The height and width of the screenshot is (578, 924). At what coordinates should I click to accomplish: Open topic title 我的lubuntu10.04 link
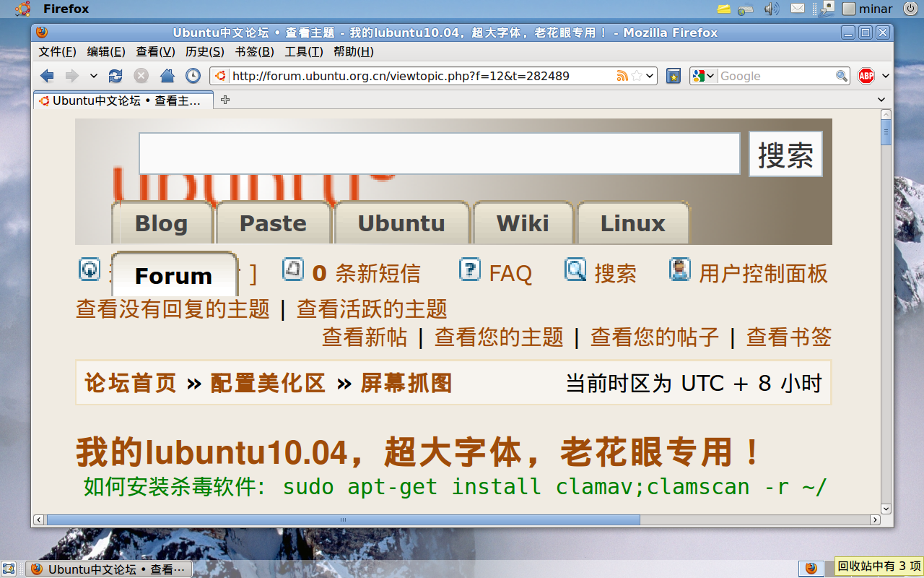tap(419, 453)
